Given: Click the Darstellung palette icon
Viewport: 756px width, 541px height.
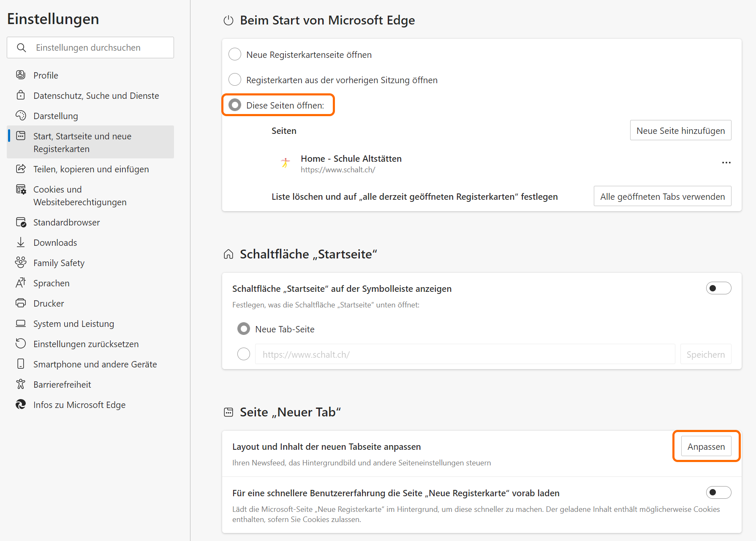Looking at the screenshot, I should pyautogui.click(x=20, y=116).
